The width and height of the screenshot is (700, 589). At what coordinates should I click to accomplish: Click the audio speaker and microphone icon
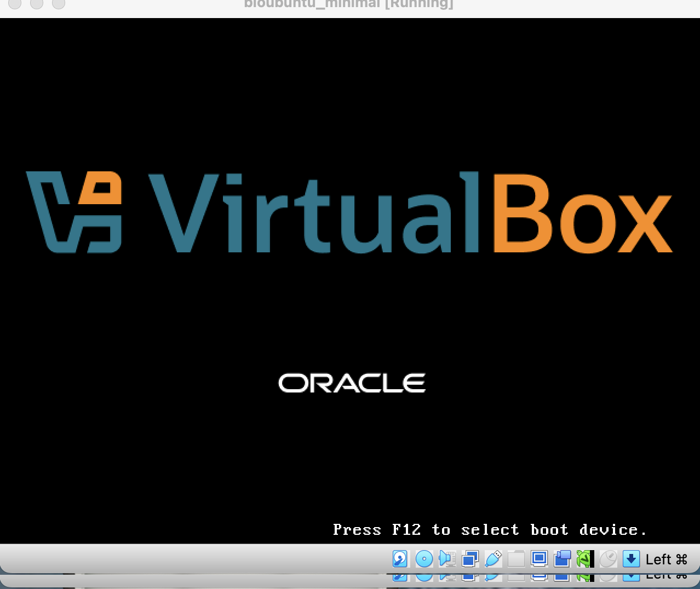pos(447,559)
